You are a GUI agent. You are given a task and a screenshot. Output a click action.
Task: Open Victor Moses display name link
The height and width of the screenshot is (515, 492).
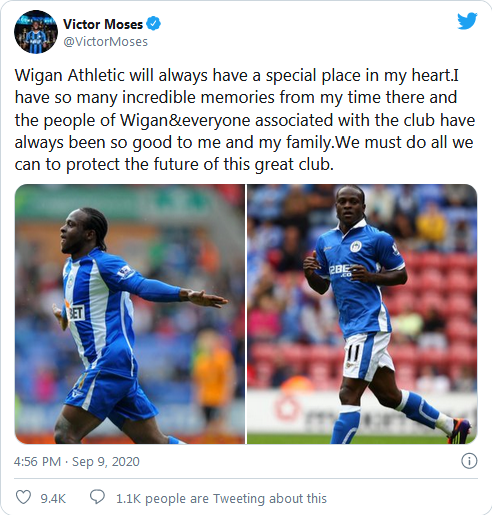click(103, 24)
